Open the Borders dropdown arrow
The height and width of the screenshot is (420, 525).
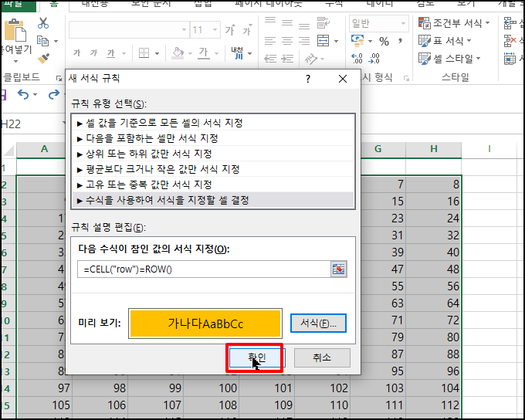(x=157, y=53)
